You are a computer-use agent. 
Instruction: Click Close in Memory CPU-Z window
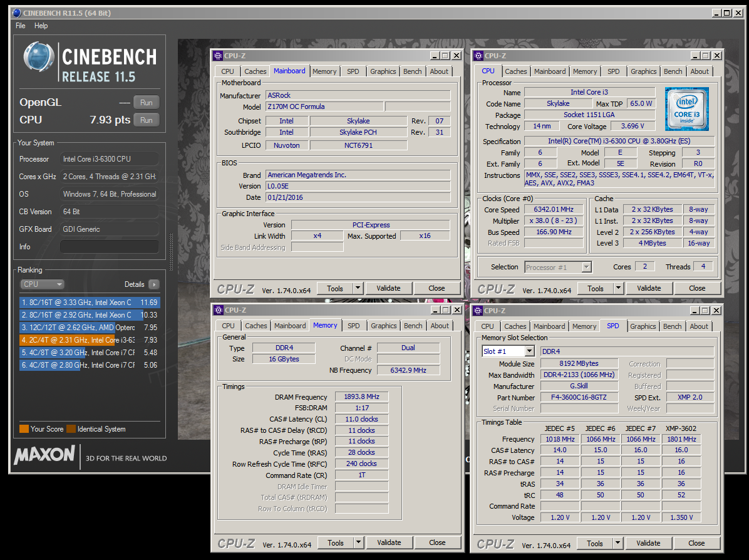point(437,543)
